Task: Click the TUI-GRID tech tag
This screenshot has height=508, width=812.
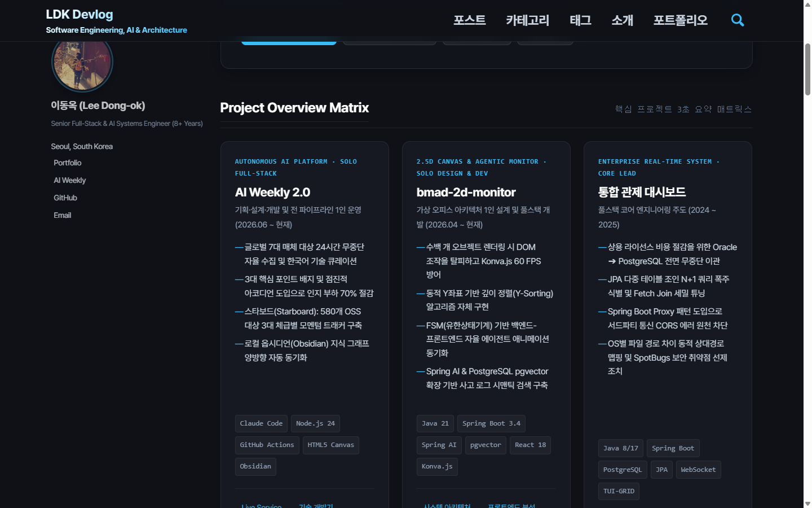Action: pyautogui.click(x=619, y=491)
